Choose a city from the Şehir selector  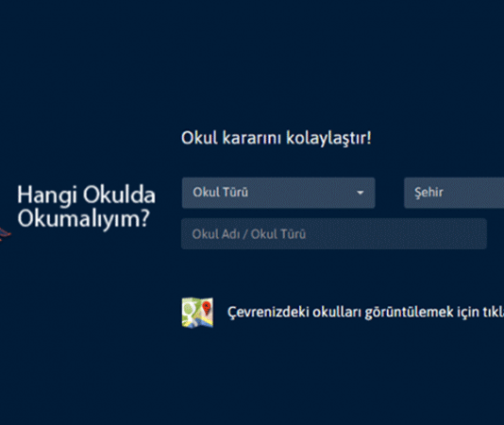454,193
